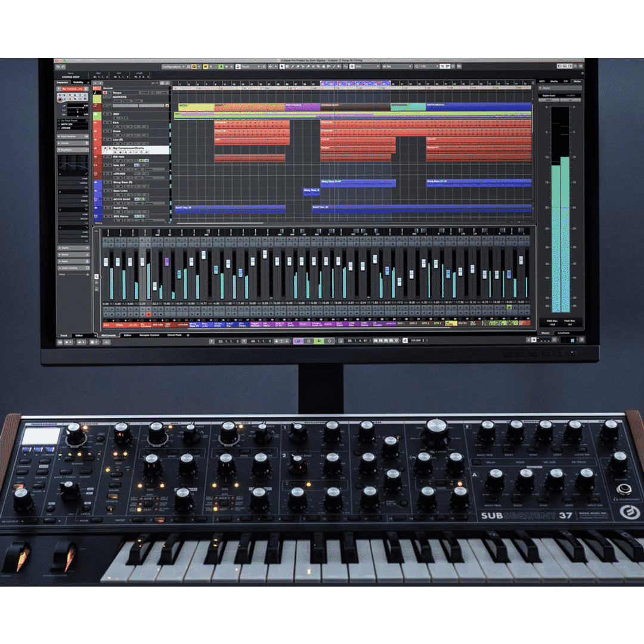644x644 pixels.
Task: Click the green Play button in transport
Action: pyautogui.click(x=319, y=341)
